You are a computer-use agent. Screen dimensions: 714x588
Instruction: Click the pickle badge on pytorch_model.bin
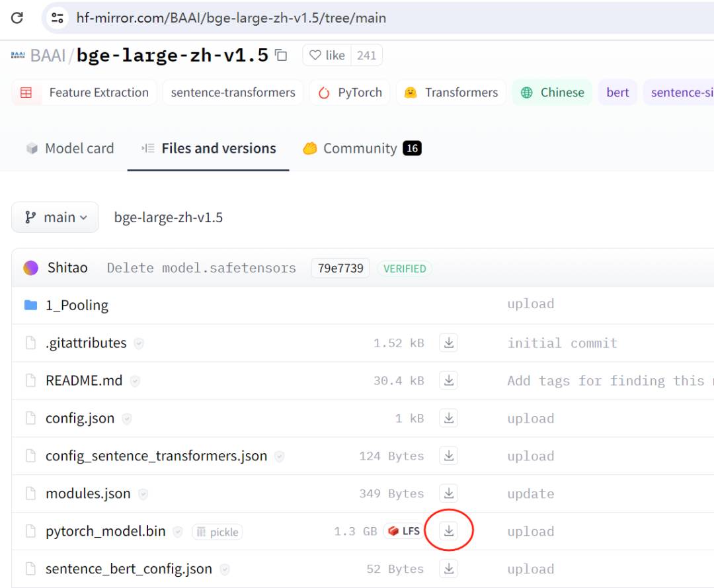218,532
